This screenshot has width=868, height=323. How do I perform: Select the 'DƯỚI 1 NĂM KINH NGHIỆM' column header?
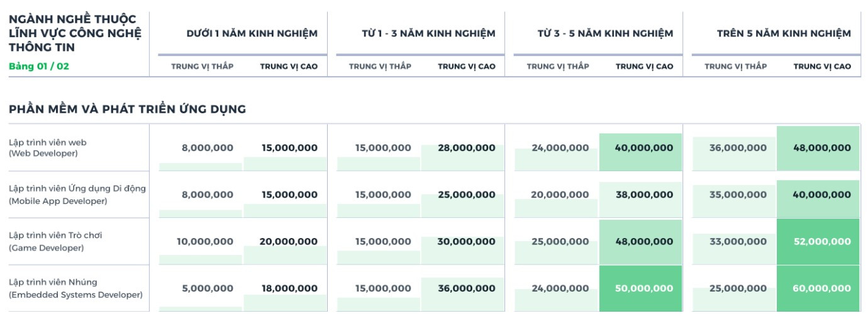(252, 33)
